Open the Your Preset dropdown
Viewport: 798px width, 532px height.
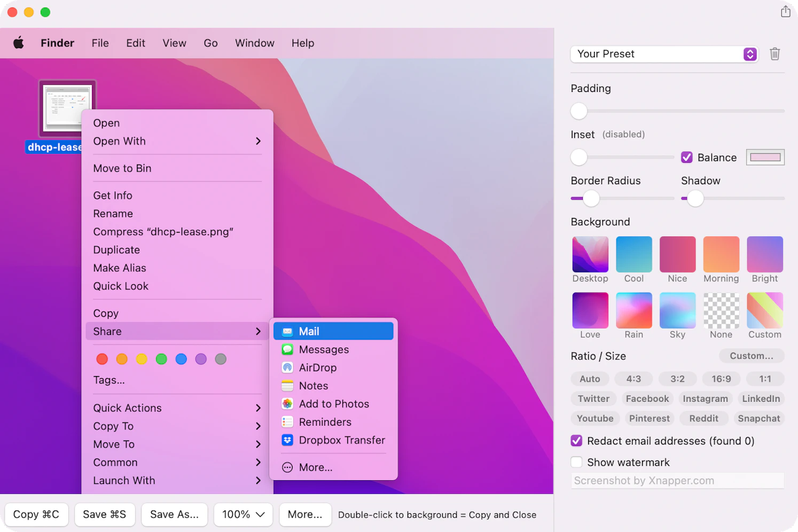(664, 54)
